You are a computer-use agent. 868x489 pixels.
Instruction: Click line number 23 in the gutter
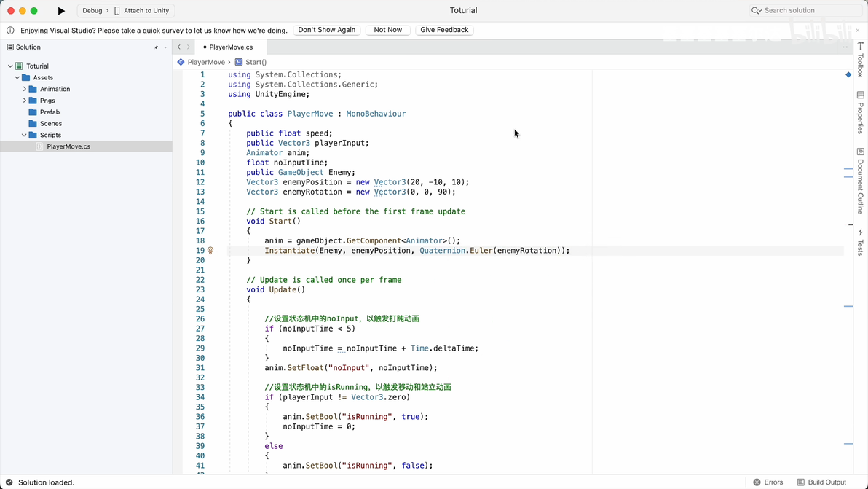point(200,289)
